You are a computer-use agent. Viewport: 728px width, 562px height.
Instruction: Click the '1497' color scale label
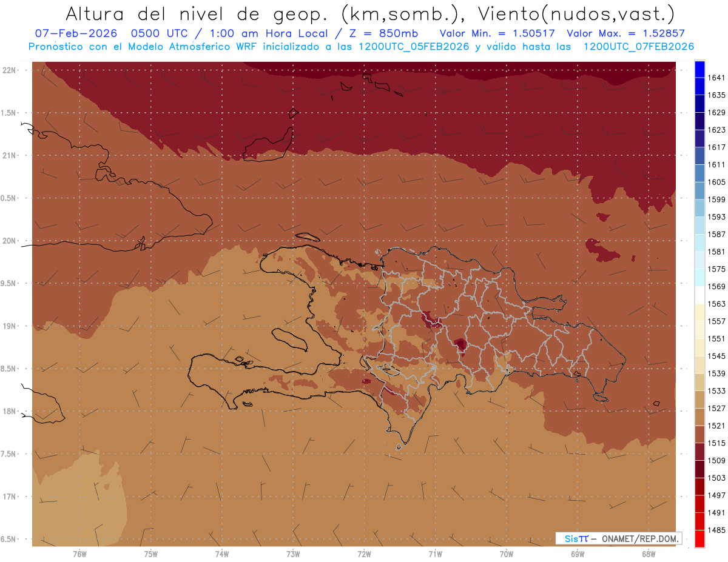pos(716,495)
